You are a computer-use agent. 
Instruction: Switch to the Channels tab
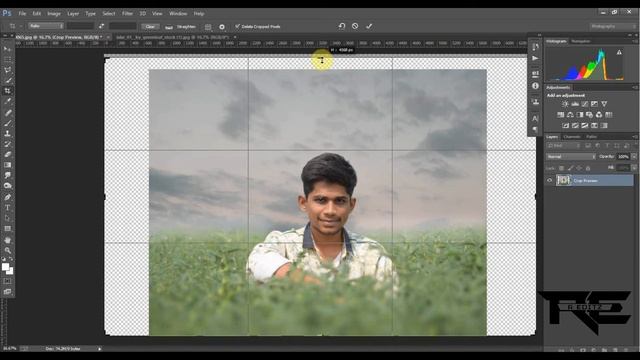click(572, 137)
